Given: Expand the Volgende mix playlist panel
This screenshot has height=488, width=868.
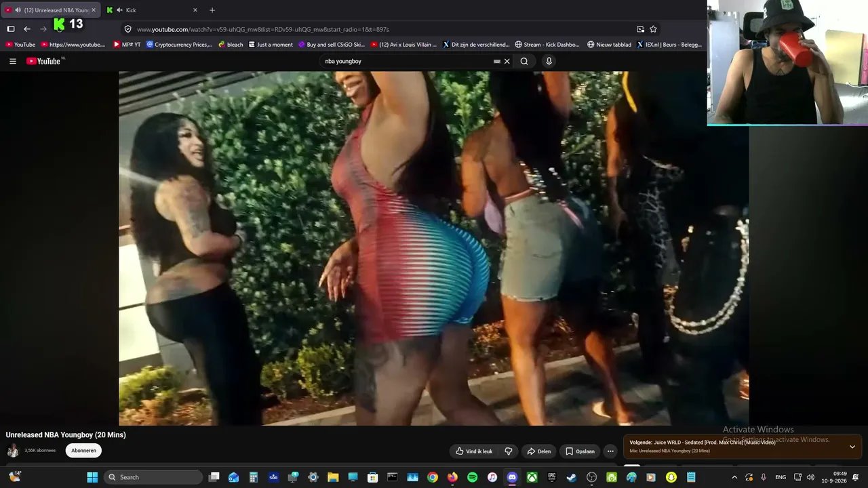Looking at the screenshot, I should 852,447.
